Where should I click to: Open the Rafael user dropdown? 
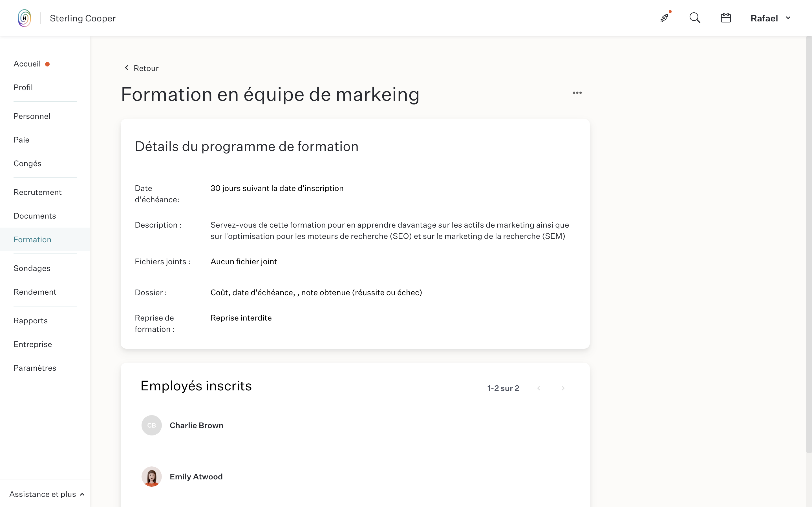click(x=770, y=18)
